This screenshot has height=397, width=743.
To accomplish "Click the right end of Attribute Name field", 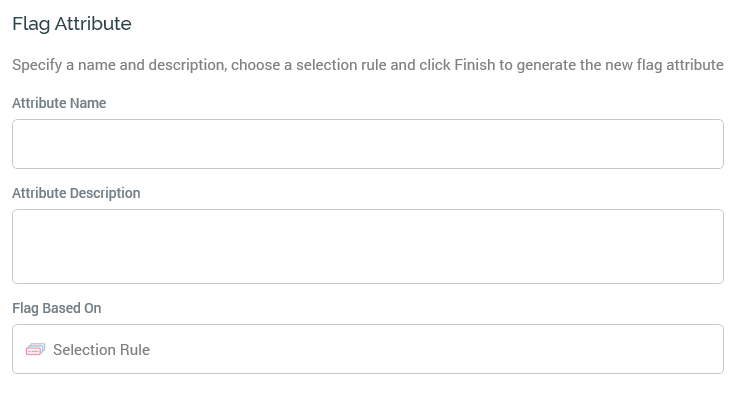I will coord(711,144).
